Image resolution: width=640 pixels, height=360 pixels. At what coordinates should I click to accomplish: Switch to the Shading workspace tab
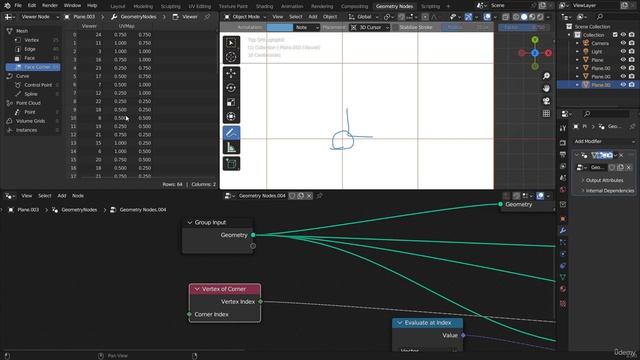264,6
